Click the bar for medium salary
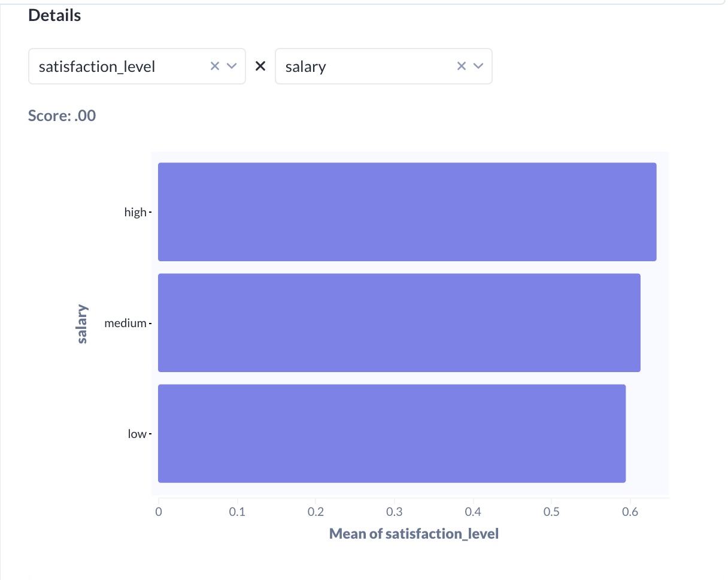The image size is (728, 580). (x=398, y=322)
